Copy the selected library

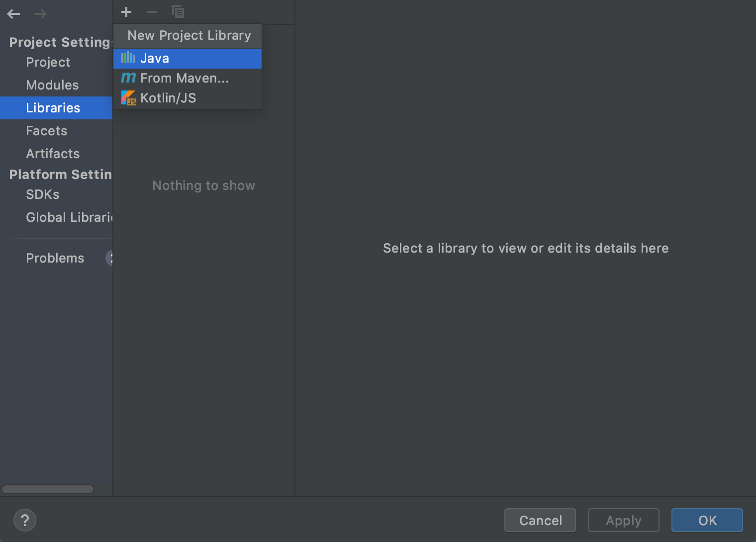[178, 11]
